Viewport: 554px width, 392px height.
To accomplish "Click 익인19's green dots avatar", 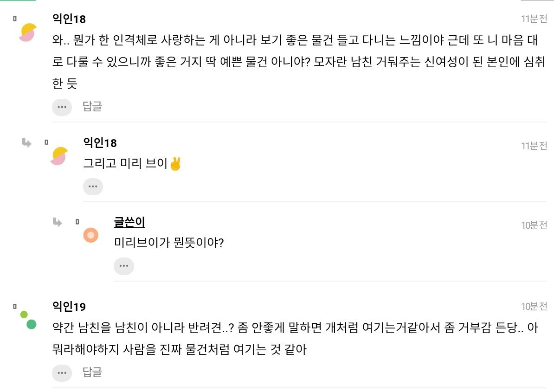I will (28, 320).
